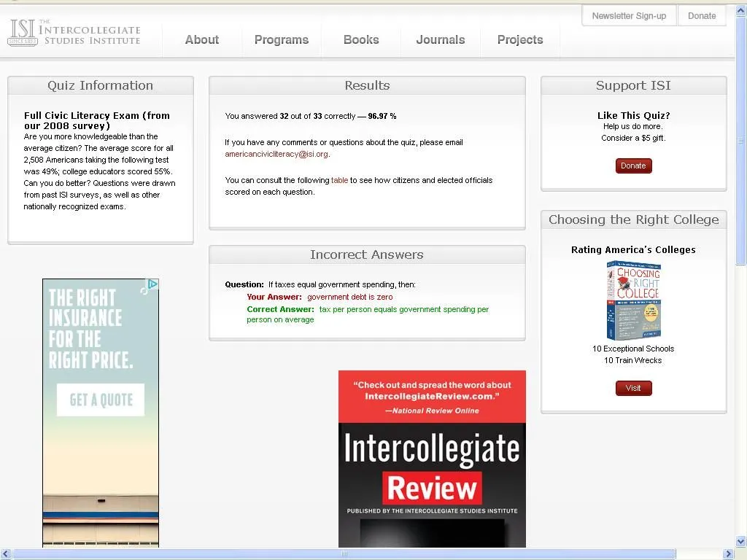
Task: Open the Programs menu
Action: click(281, 40)
